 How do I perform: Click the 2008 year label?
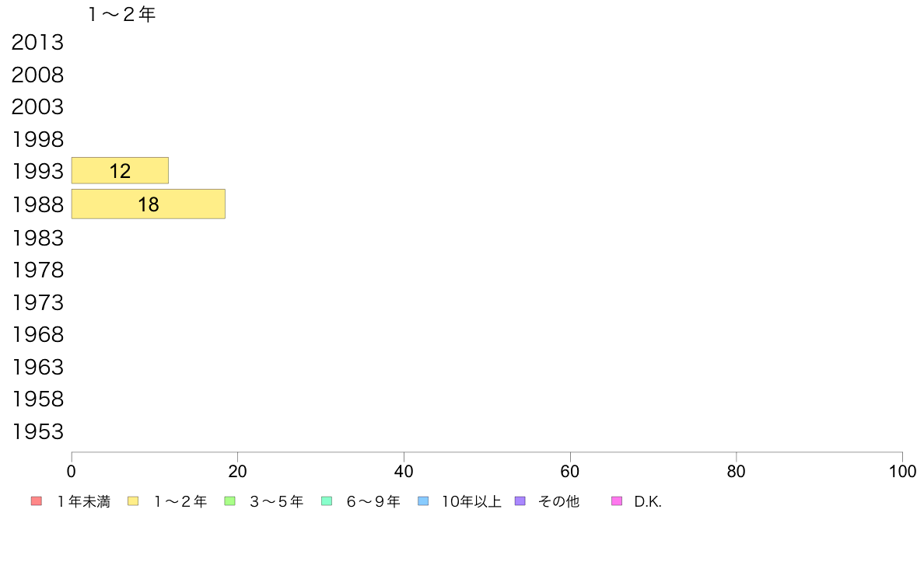click(x=37, y=75)
